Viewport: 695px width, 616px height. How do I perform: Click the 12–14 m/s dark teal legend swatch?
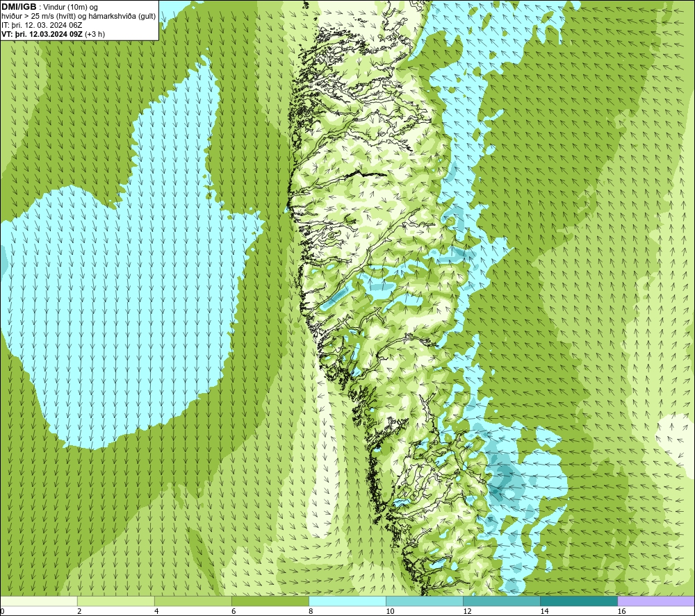click(501, 601)
